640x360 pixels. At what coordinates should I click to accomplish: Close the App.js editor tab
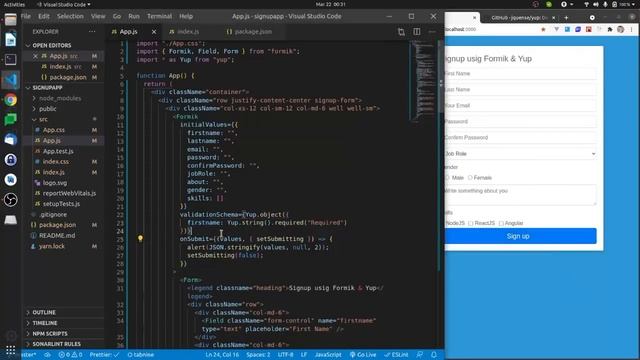coord(154,31)
